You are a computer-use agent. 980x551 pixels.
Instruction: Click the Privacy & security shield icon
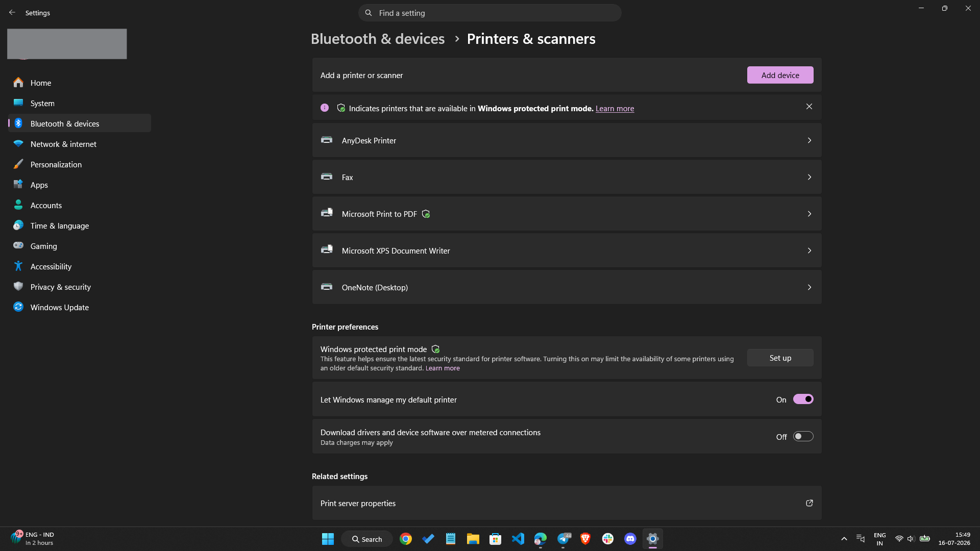[18, 287]
